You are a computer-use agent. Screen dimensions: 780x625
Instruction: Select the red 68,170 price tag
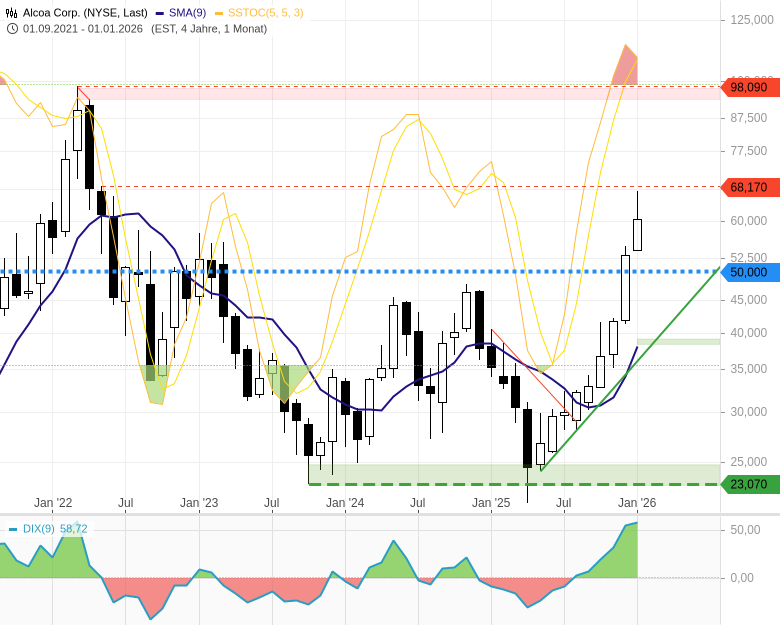tap(749, 187)
